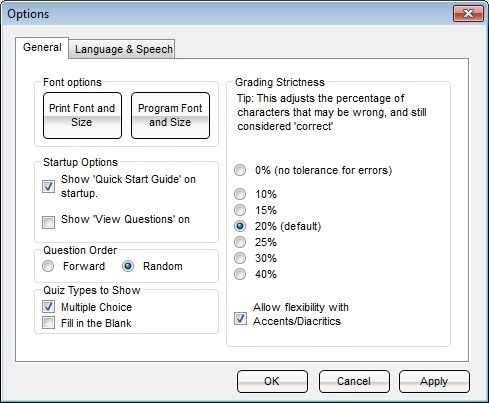Confirm settings with the OK button

click(272, 381)
